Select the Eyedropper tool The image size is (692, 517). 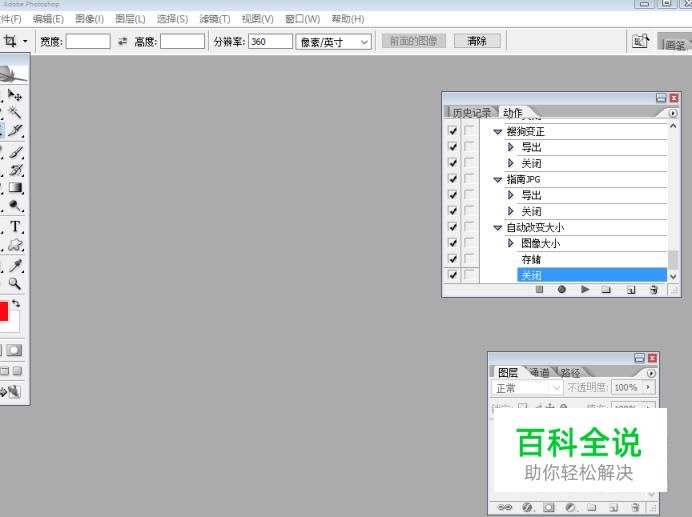(15, 265)
